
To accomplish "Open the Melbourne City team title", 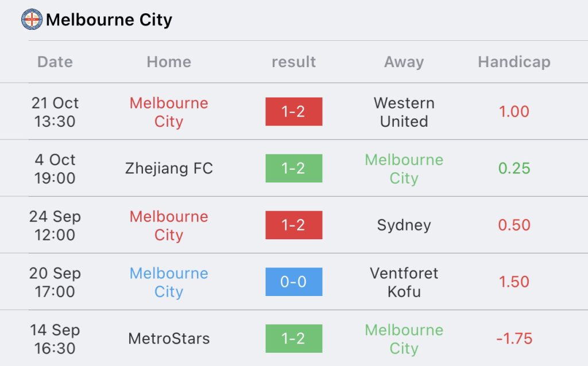I will click(109, 20).
